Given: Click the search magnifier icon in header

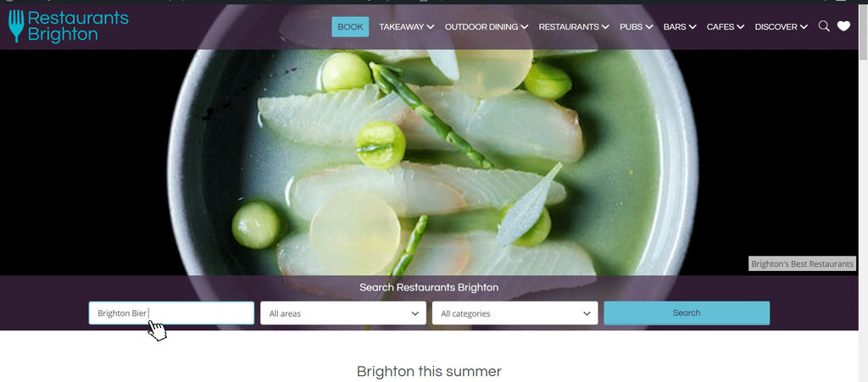Looking at the screenshot, I should click(x=824, y=26).
